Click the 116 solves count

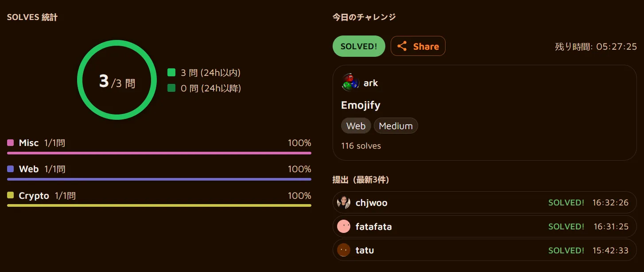(x=361, y=146)
